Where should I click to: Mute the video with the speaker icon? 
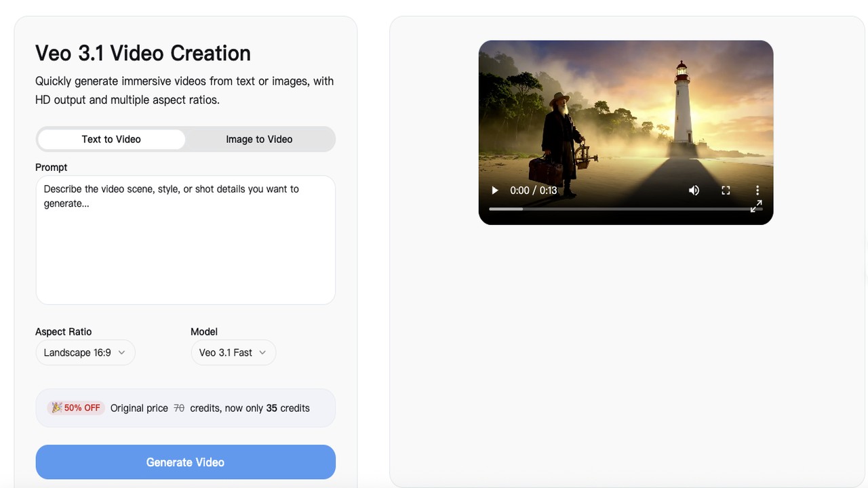tap(694, 190)
